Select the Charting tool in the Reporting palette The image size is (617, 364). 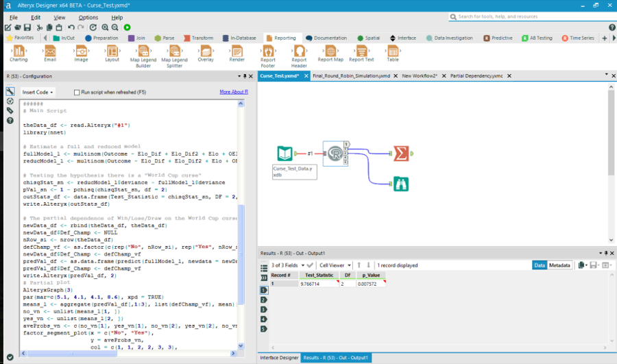(19, 51)
